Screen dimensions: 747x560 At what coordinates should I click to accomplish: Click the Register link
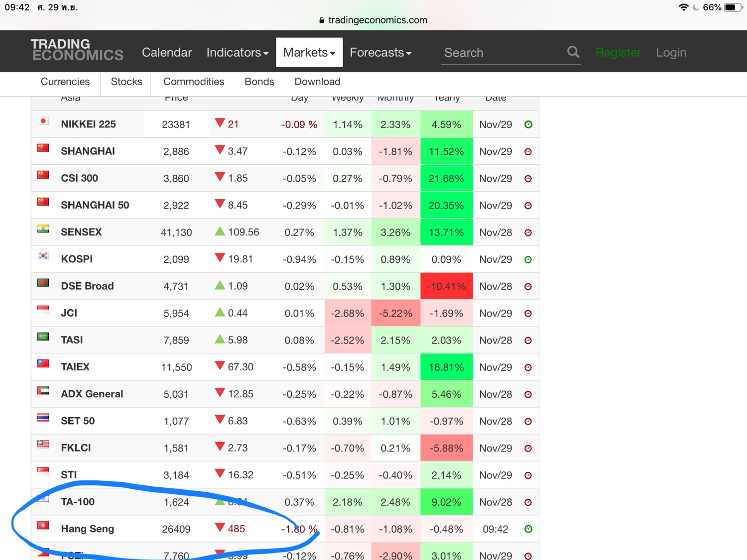619,52
